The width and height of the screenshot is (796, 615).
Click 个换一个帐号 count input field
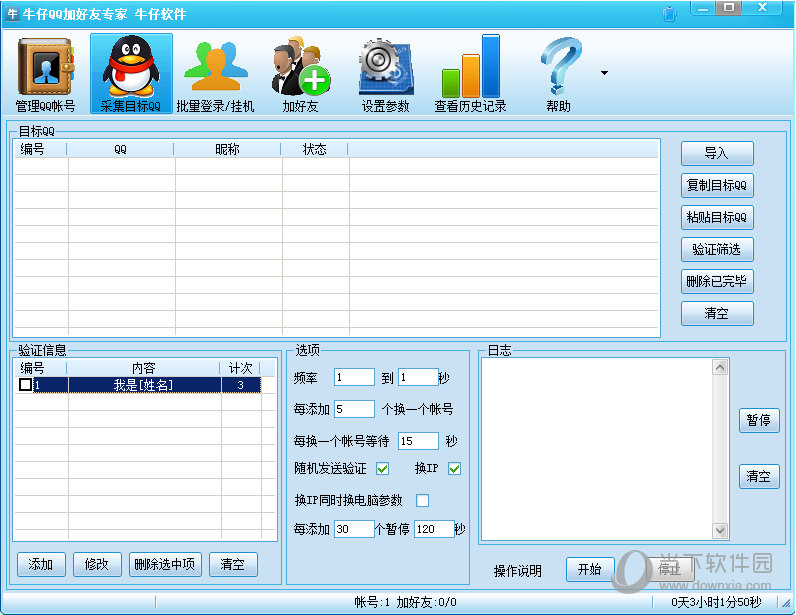354,409
